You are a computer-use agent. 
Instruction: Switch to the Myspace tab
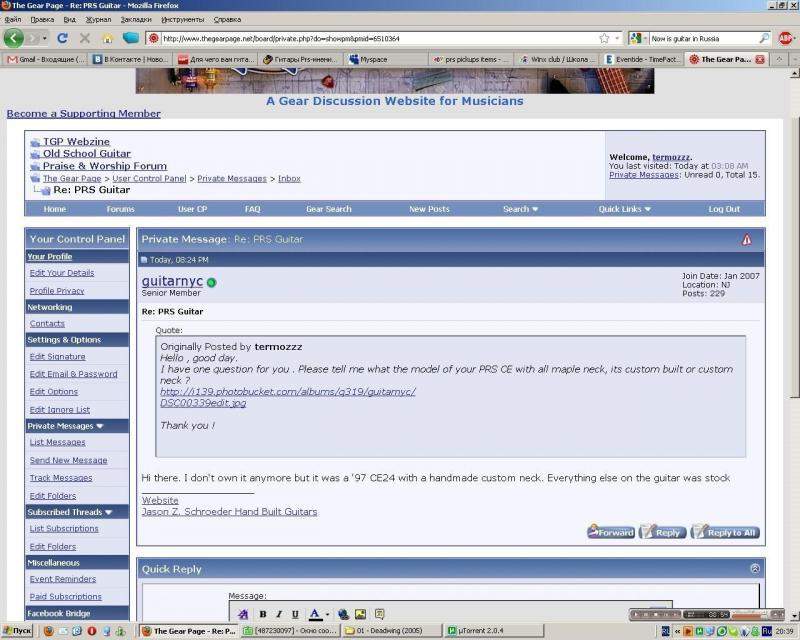point(385,59)
